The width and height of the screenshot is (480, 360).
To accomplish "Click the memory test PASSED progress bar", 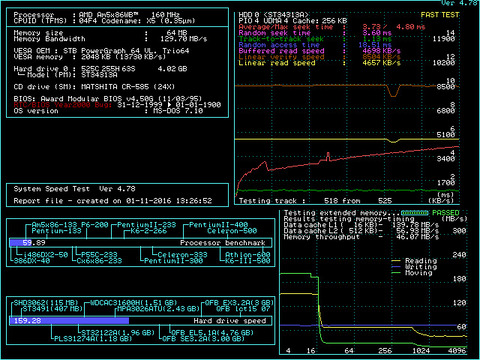I will coord(415,213).
